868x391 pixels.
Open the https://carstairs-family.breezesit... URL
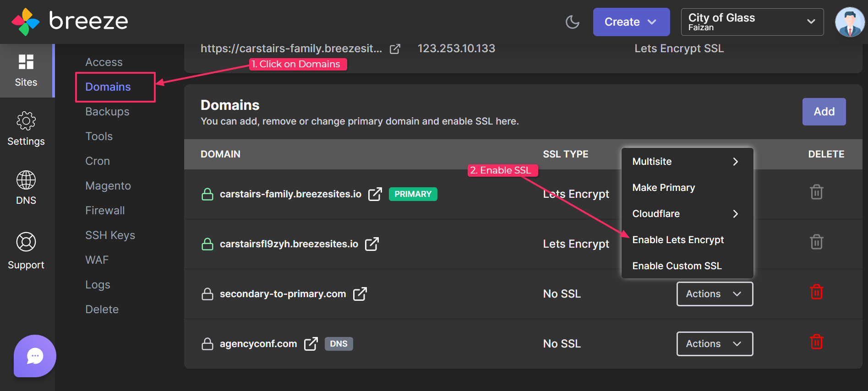click(291, 49)
